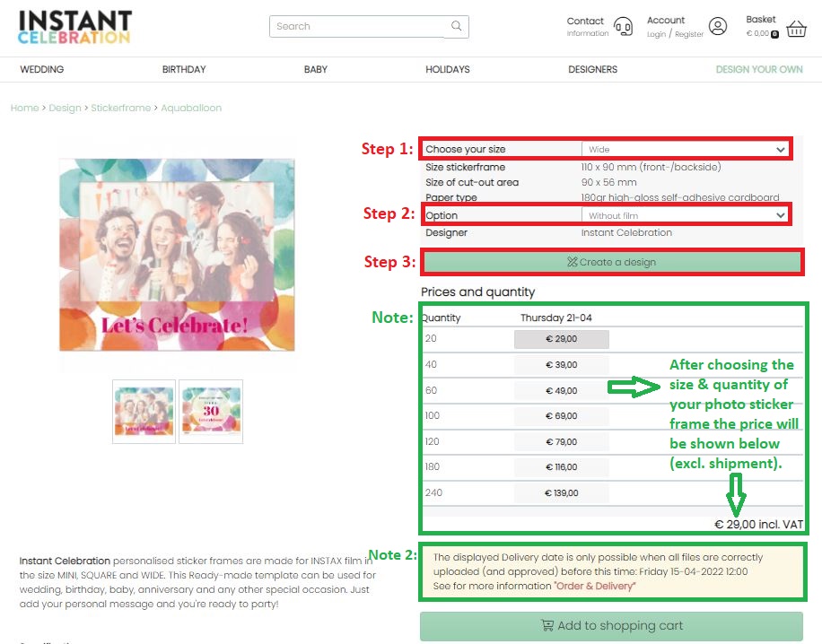The height and width of the screenshot is (644, 822).
Task: Go to Home breadcrumb
Action: point(24,108)
